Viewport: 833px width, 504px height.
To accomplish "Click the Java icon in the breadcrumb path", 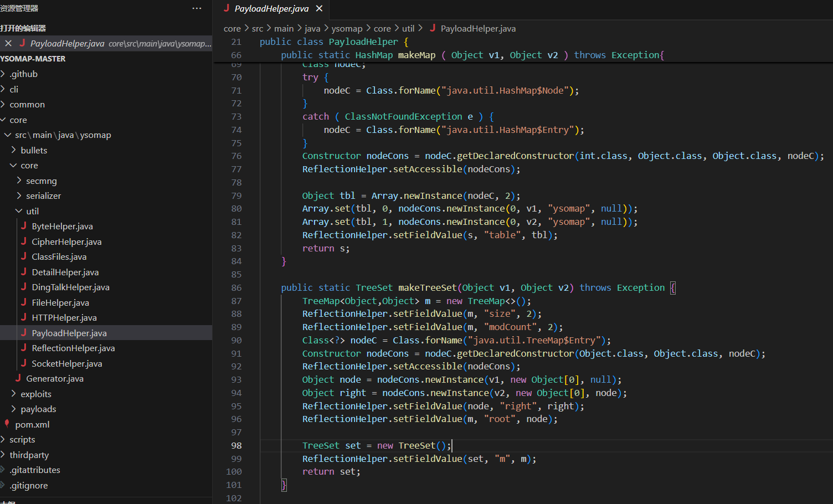I will coord(433,28).
